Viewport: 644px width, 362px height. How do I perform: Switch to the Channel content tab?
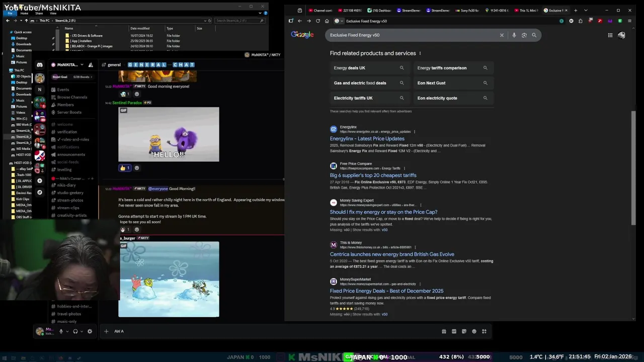(x=320, y=10)
